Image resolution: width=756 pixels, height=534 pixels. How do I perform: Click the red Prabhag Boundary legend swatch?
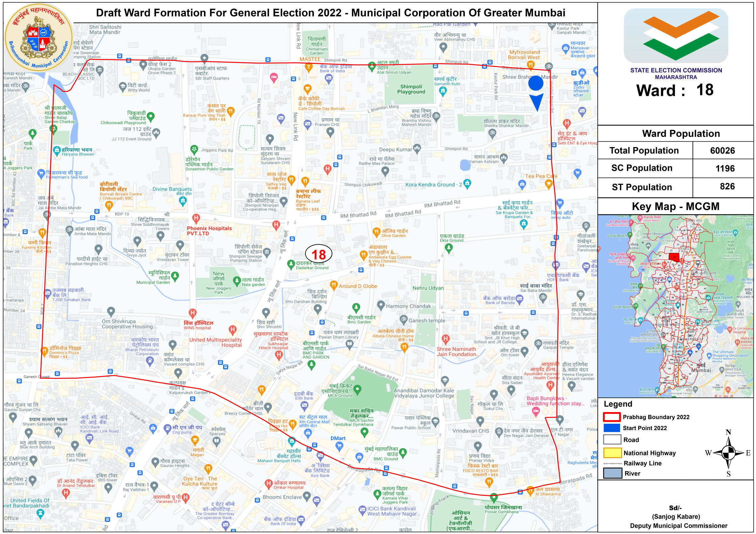tap(612, 417)
